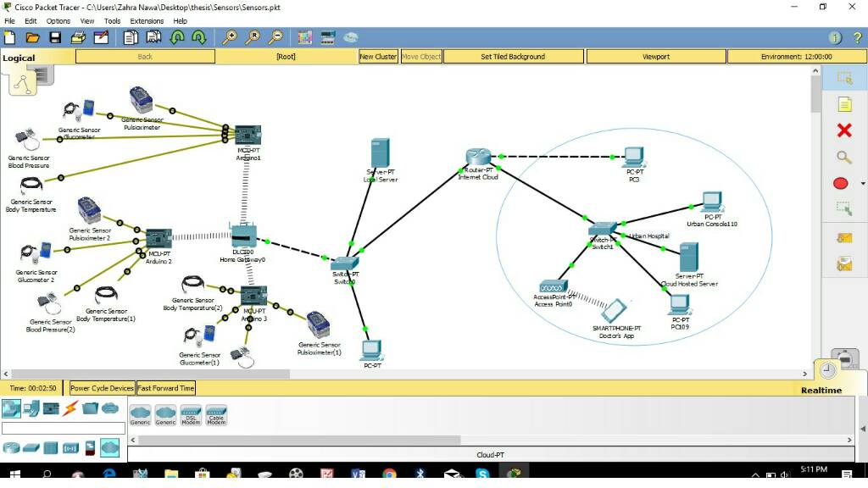The image size is (868, 488).
Task: Zoom out with the minus magnifier
Action: (x=275, y=37)
